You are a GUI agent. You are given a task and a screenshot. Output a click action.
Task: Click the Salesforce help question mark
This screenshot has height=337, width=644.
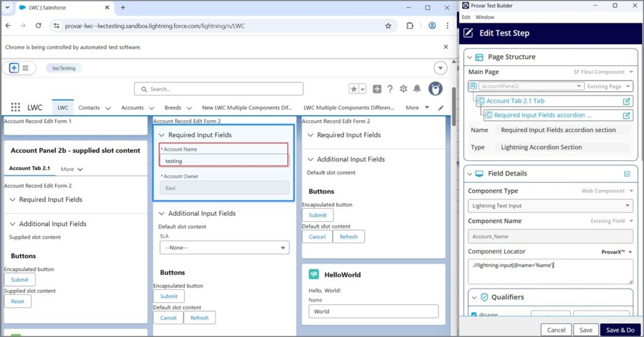click(x=390, y=89)
